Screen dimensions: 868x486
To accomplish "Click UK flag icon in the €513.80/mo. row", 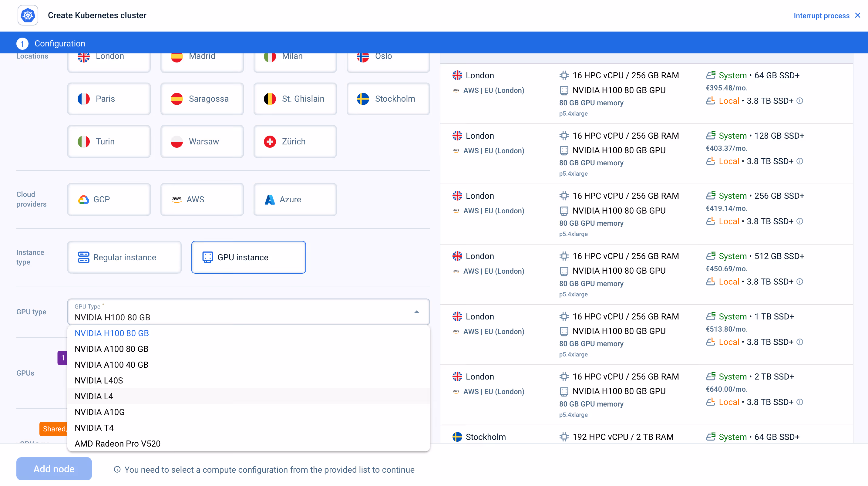I will click(x=457, y=316).
